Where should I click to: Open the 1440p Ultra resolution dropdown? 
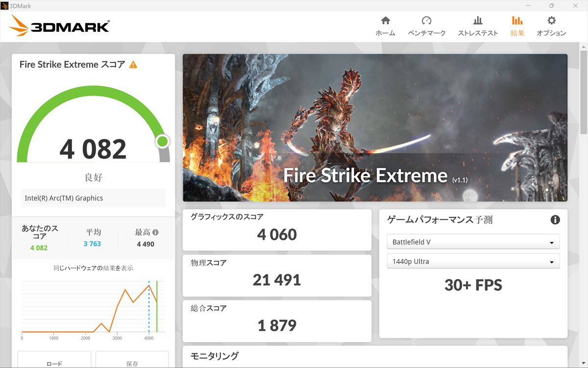click(473, 261)
